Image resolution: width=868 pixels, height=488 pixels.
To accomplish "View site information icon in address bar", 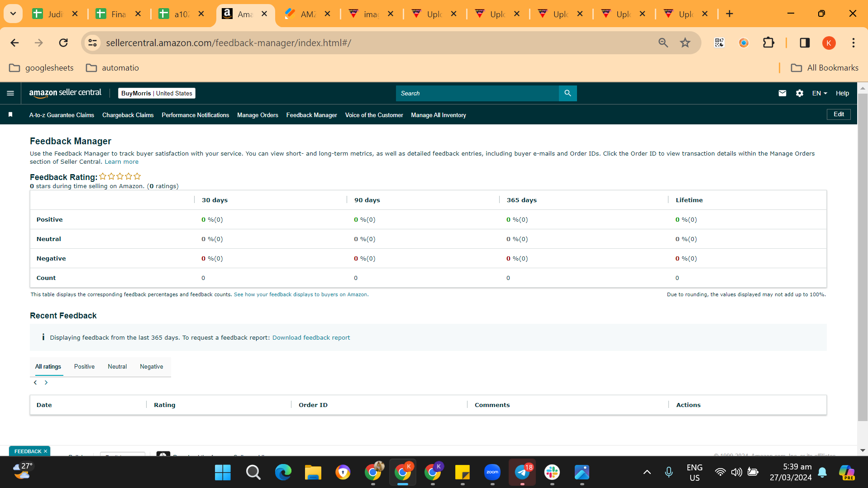I will [x=92, y=43].
